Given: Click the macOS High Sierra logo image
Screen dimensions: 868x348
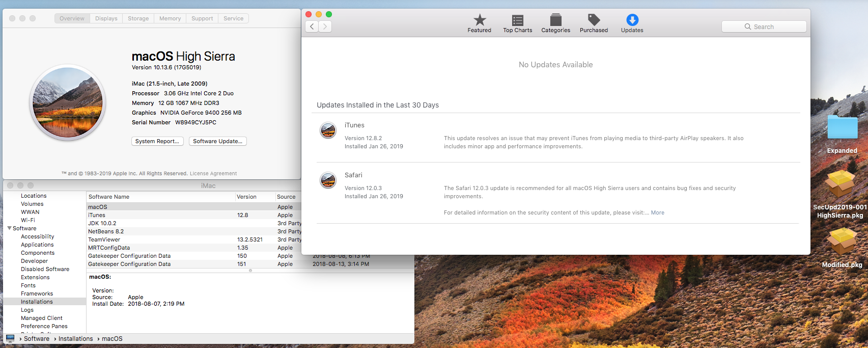Looking at the screenshot, I should pyautogui.click(x=68, y=103).
